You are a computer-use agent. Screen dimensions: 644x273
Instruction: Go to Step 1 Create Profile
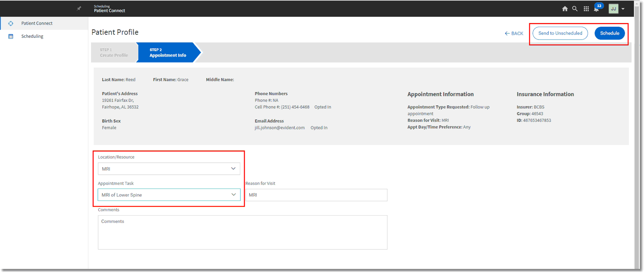pos(114,52)
